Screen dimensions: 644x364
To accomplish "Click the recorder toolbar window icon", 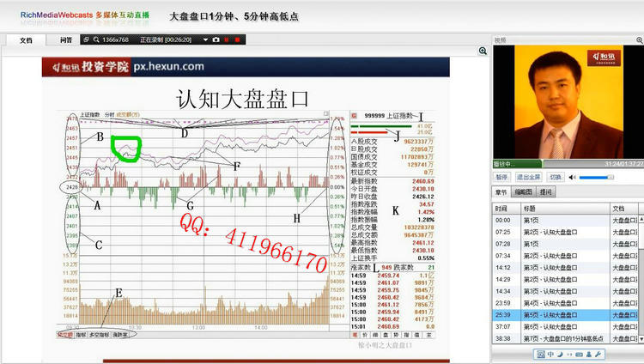I will click(86, 39).
